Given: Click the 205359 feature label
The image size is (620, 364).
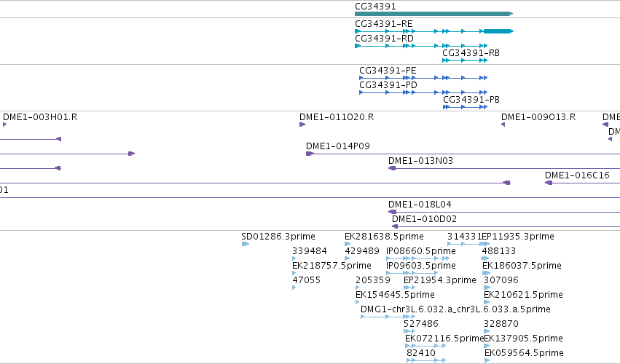Looking at the screenshot, I should click(x=373, y=280).
